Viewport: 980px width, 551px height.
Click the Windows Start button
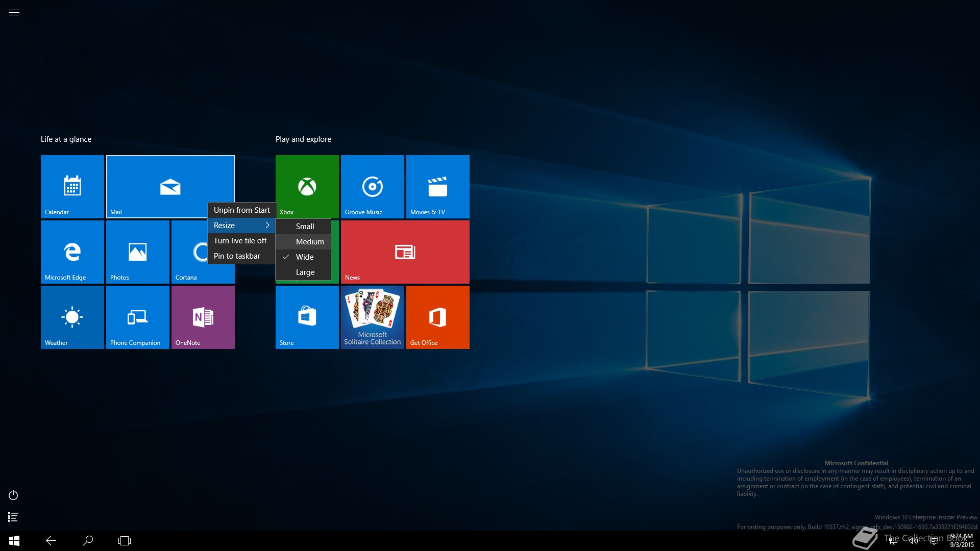[14, 541]
